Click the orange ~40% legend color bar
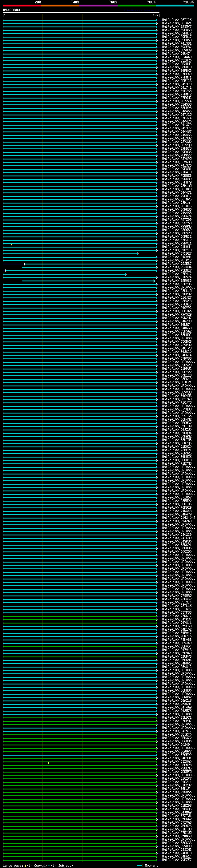The width and height of the screenshot is (197, 868). point(60,6)
